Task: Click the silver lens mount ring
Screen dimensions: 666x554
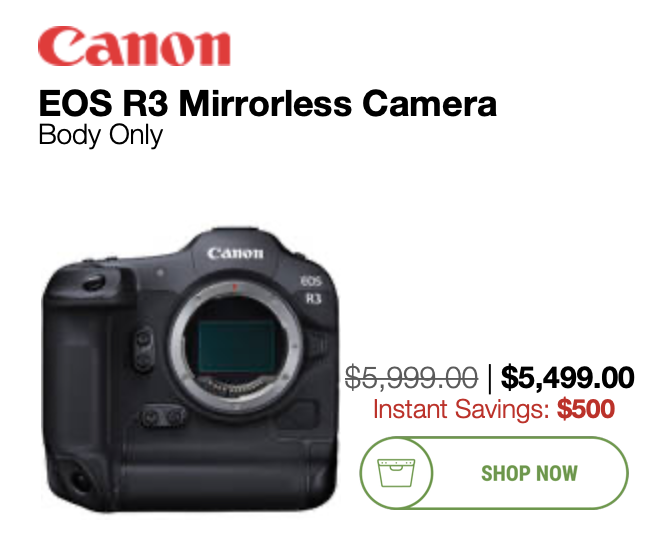Action: coord(236,348)
